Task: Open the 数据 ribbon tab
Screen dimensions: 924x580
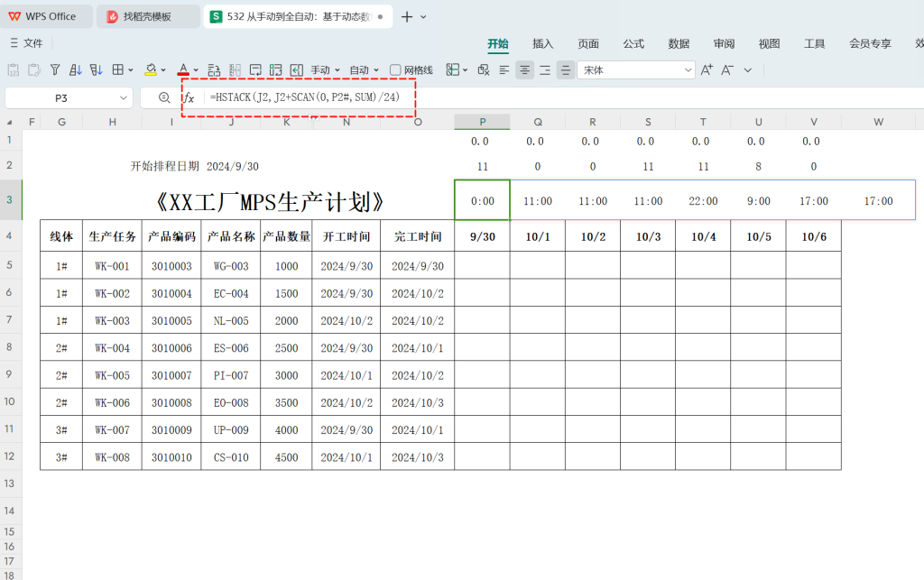Action: click(679, 43)
